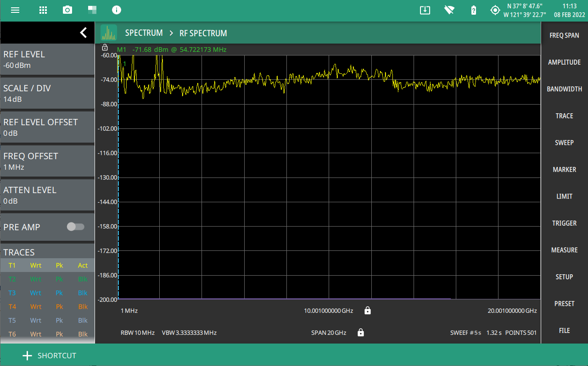Open the SCALE / DIV setting
The image size is (588, 366).
point(47,93)
